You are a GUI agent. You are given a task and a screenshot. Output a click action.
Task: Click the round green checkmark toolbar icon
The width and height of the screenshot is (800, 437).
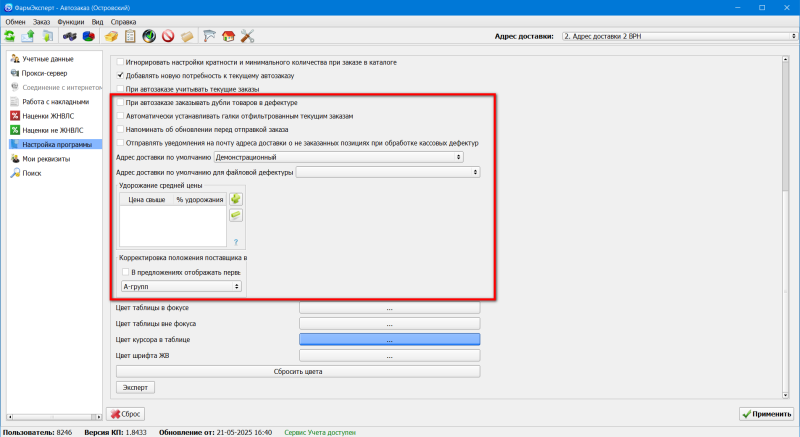[x=149, y=36]
